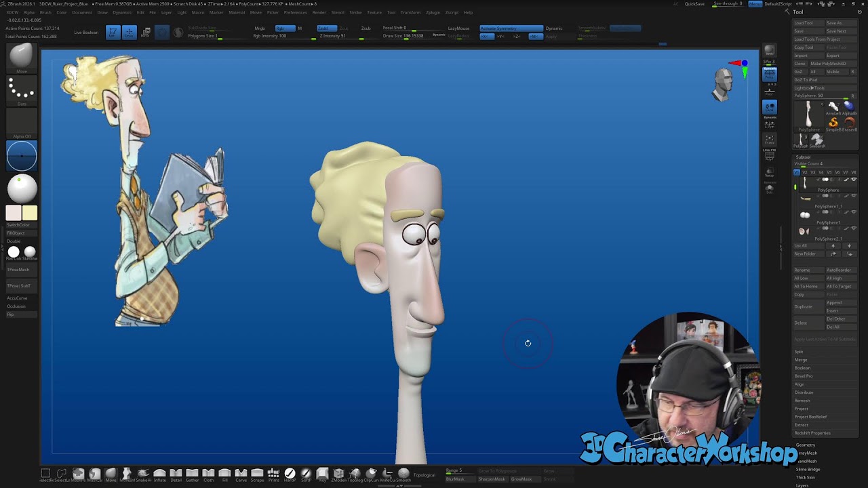
Task: Pick the Cloth brush
Action: tap(208, 474)
